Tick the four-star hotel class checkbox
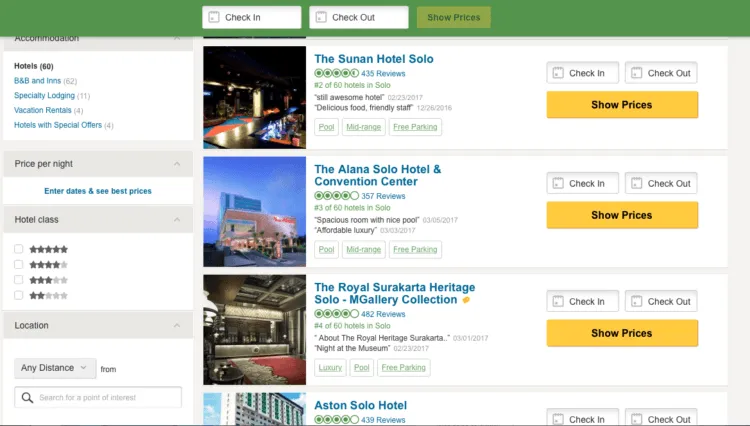Viewport: 750px width, 426px height. pyautogui.click(x=19, y=264)
